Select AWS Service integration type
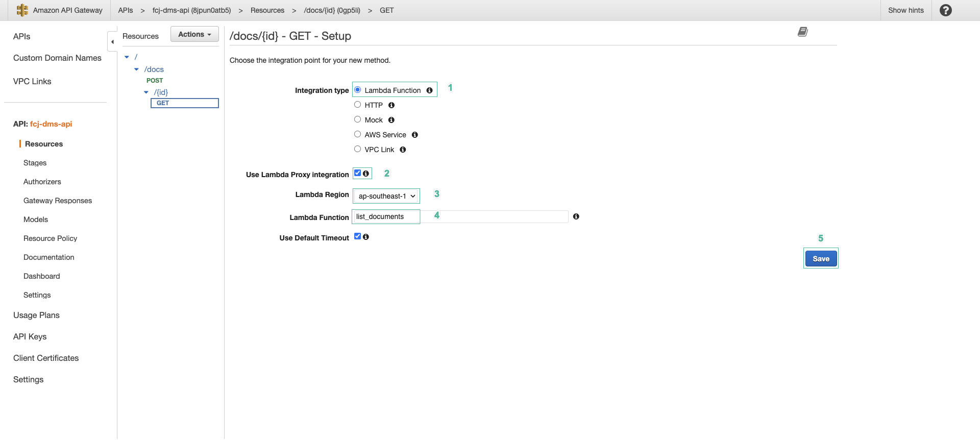This screenshot has width=980, height=440. tap(358, 134)
